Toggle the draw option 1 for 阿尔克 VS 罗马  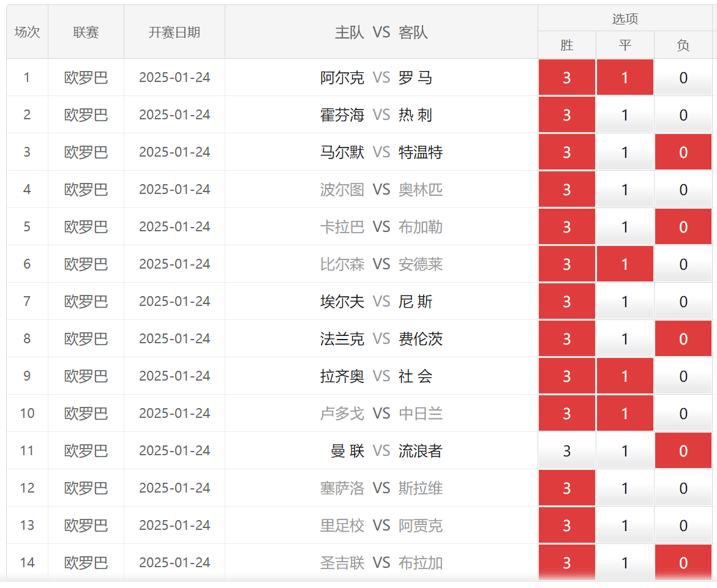coord(625,78)
